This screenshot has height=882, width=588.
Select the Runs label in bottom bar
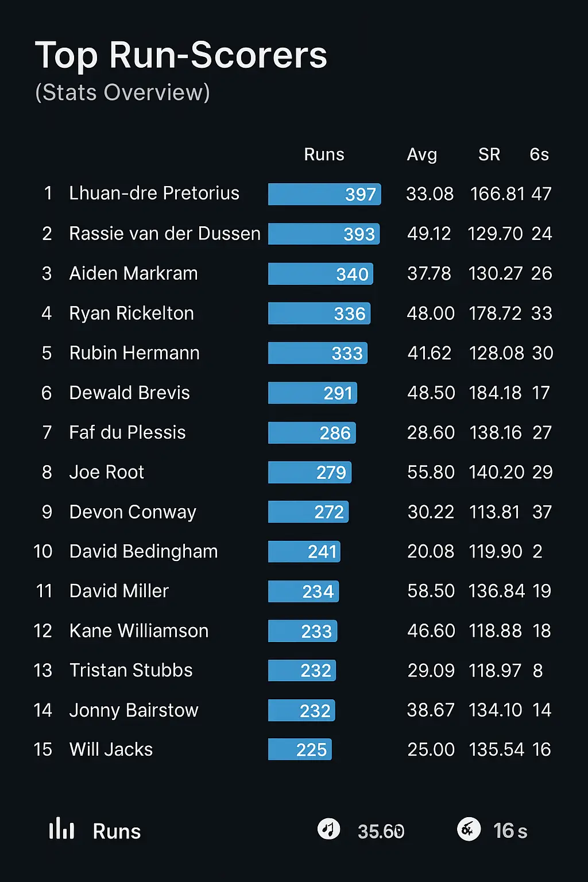click(x=117, y=831)
